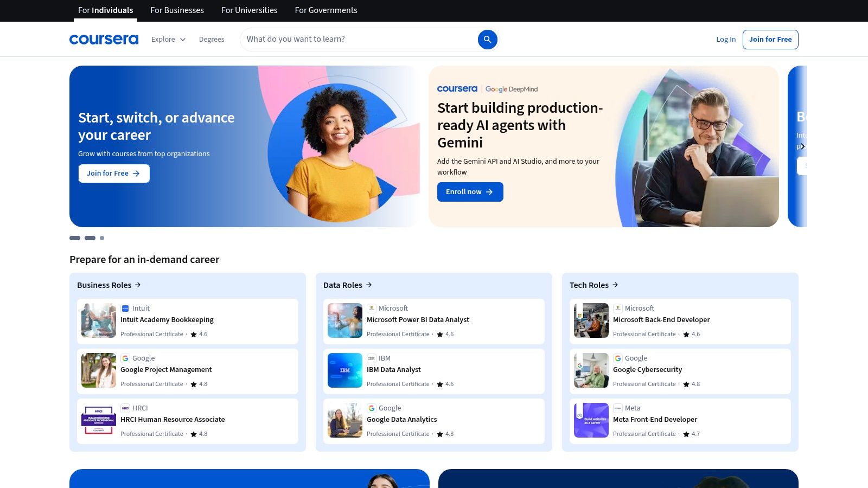Open Microsoft Power BI Data Analyst title
The image size is (868, 488).
pos(418,319)
